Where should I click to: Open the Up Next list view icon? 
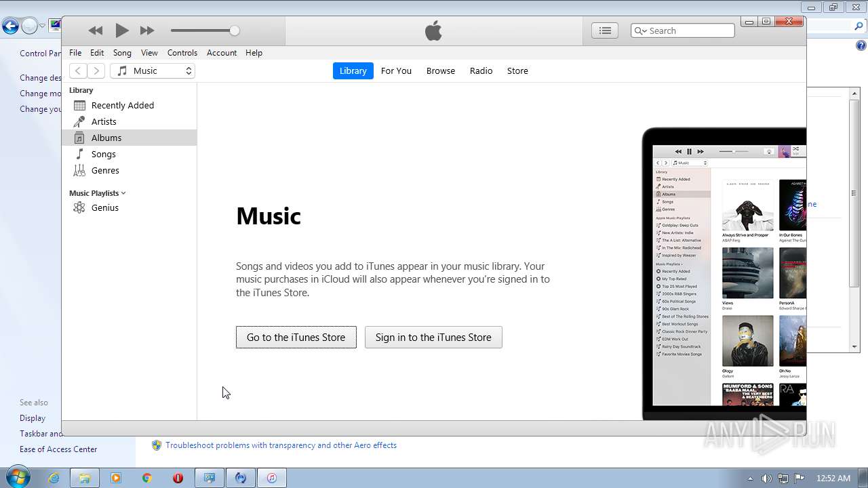[x=605, y=30]
